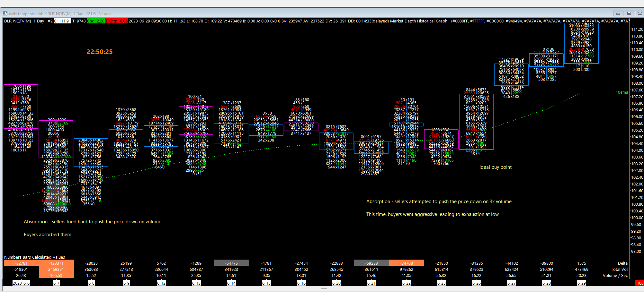The image size is (644, 292).
Task: Click the volume per second cell 41.85
Action: pos(407,275)
